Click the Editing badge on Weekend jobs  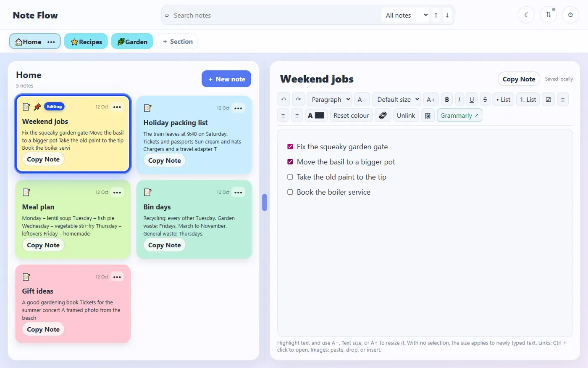[x=54, y=107]
